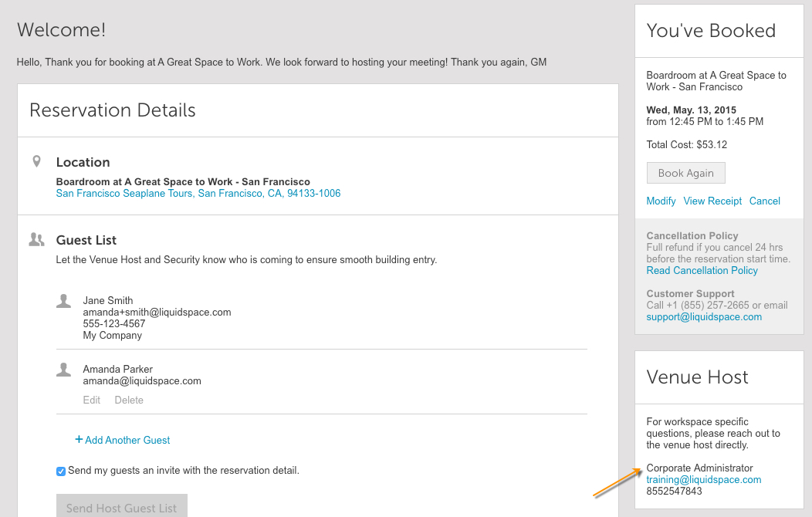Screen dimensions: 812x517
Task: Click date 'Wed, May. 13, 2015'
Action: tap(692, 110)
